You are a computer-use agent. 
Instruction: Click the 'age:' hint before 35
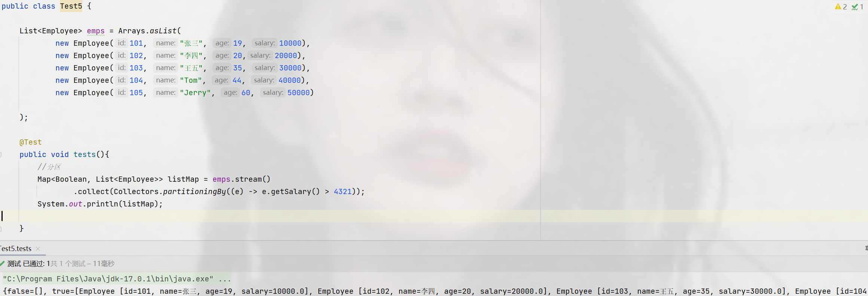point(222,68)
